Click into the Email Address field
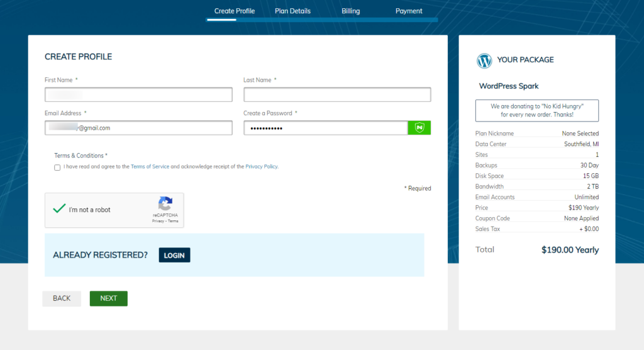 tap(138, 128)
